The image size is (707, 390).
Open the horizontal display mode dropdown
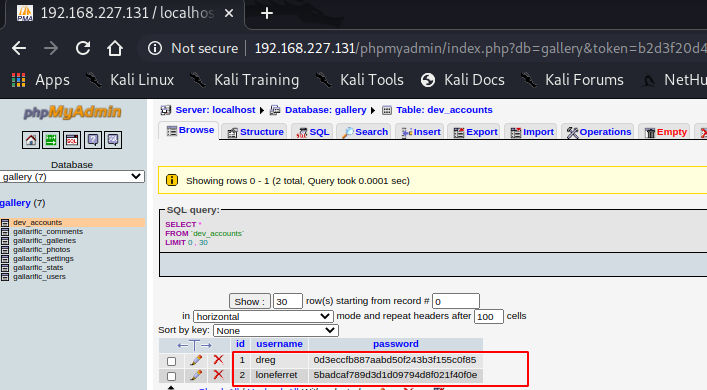(263, 317)
